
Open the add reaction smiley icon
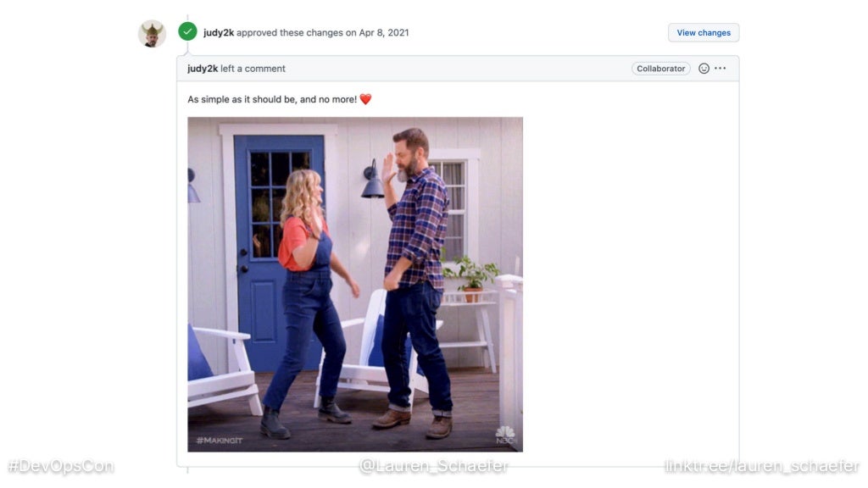point(704,69)
